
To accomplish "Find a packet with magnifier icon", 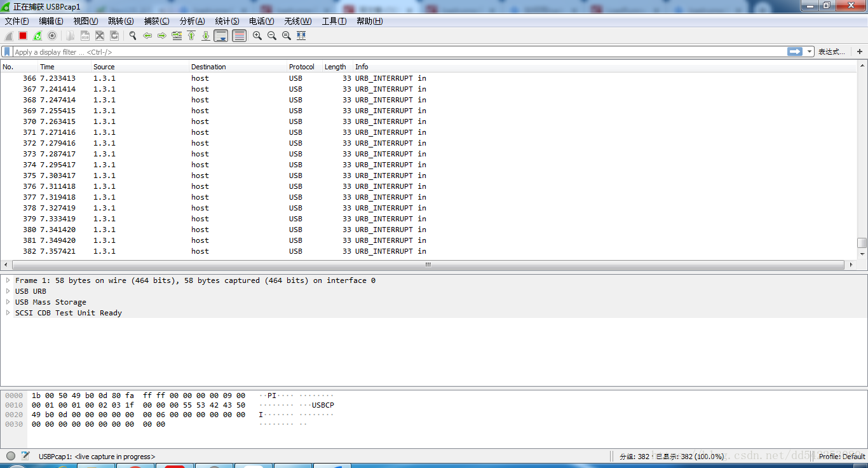I will (x=133, y=36).
